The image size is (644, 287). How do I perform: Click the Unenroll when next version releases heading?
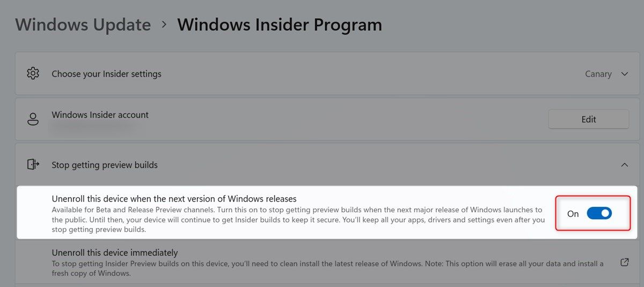[174, 199]
